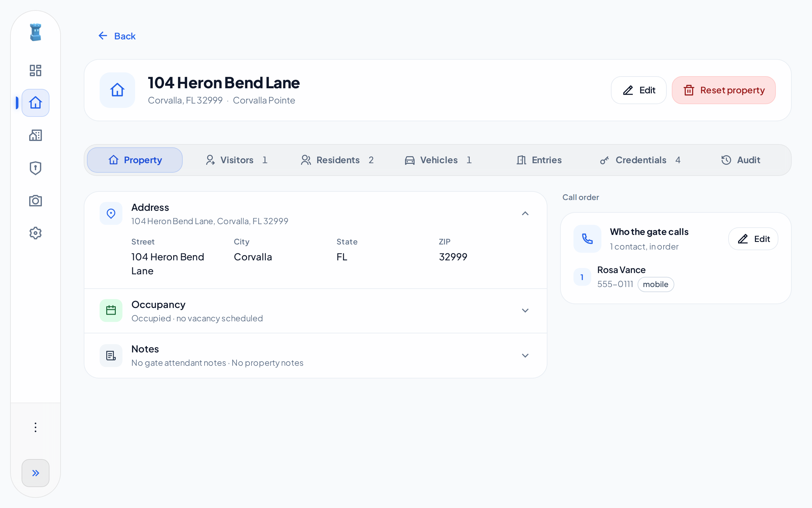Expand the Notes section chevron

point(525,356)
